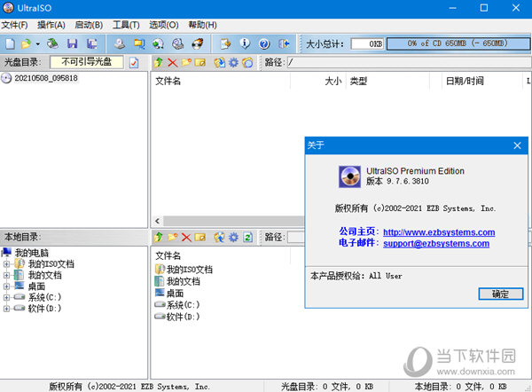The width and height of the screenshot is (532, 392).
Task: Click the Up folder icon in disc toolbar
Action: click(x=159, y=62)
